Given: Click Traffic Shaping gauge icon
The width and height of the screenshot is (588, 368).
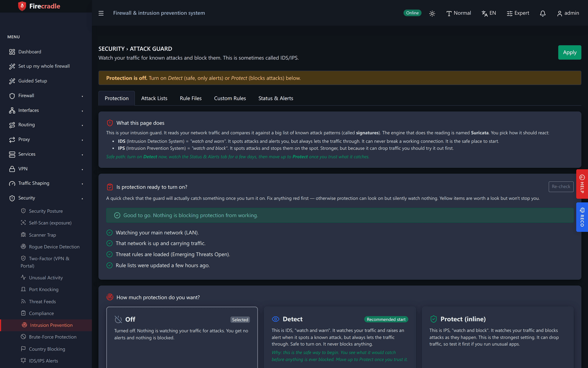Looking at the screenshot, I should coord(12,183).
